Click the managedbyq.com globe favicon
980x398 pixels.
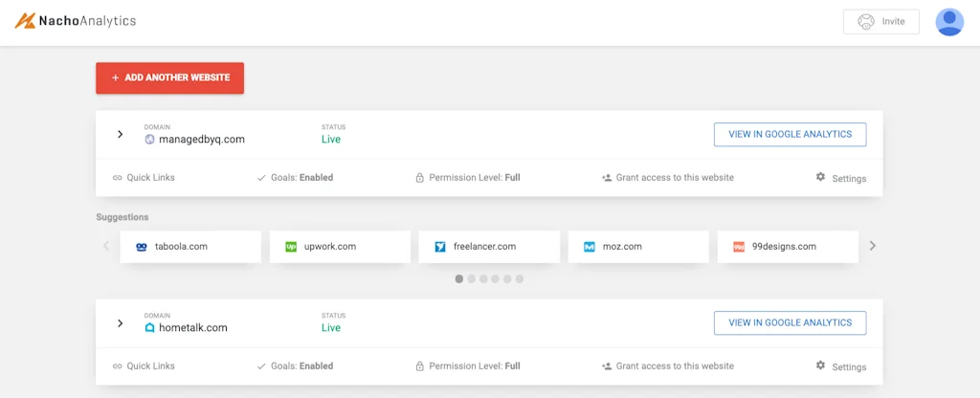[149, 140]
